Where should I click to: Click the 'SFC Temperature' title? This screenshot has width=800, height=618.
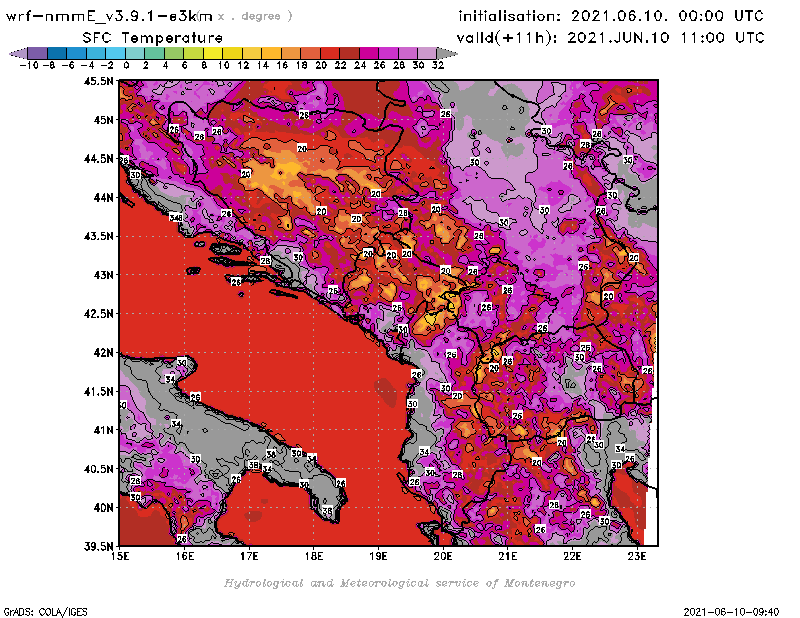(x=153, y=38)
